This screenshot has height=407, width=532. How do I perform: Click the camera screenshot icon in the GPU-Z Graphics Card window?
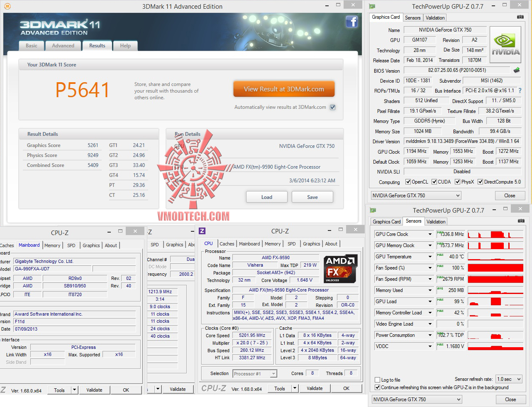(520, 17)
